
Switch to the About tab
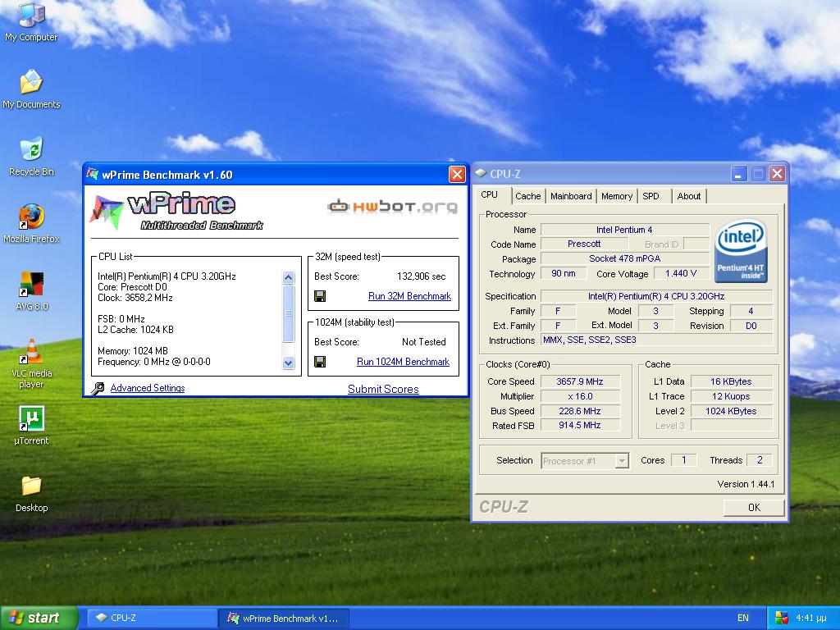(x=689, y=196)
